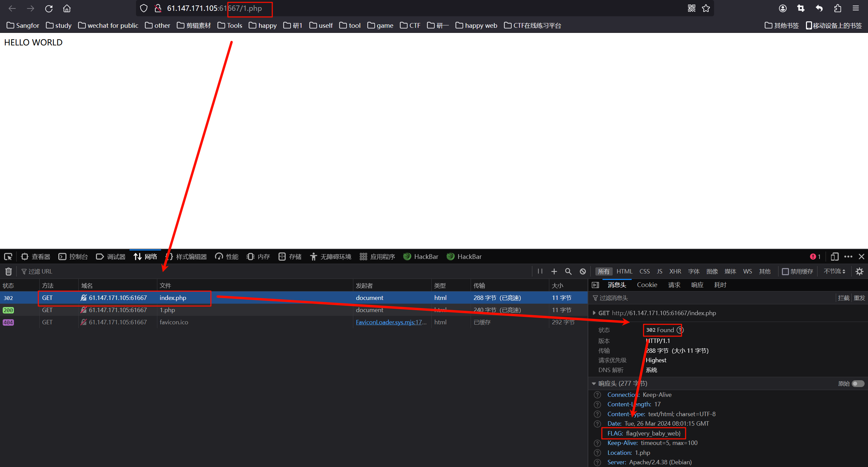Screen dimensions: 868x467
Task: Open the devtools more options ellipsis
Action: coord(848,257)
